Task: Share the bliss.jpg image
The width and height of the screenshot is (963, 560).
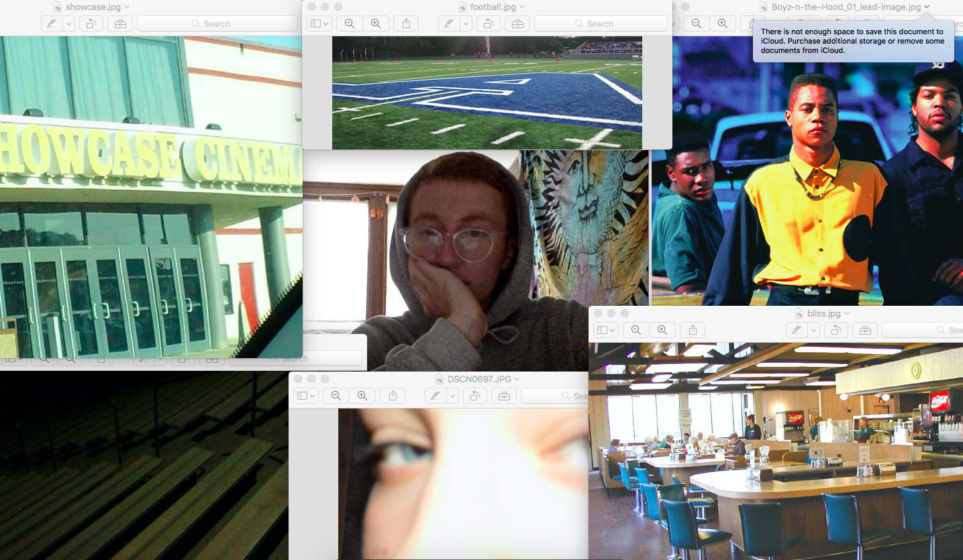Action: click(693, 330)
